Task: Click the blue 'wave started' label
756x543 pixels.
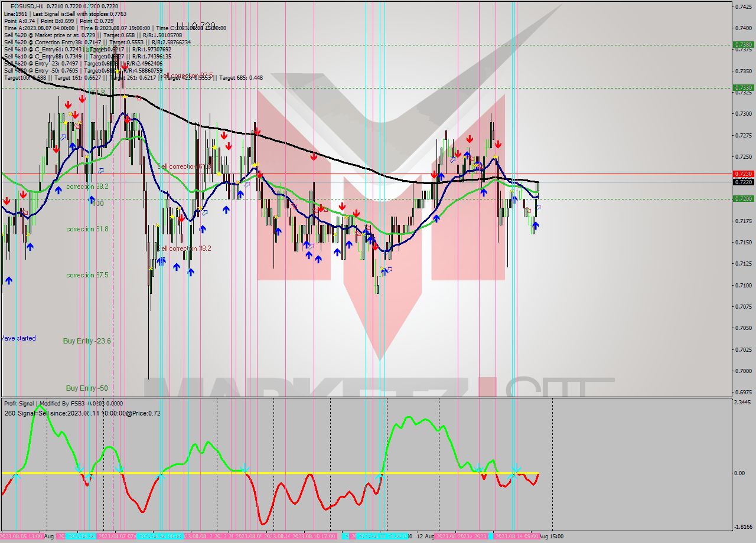Action: (18, 338)
